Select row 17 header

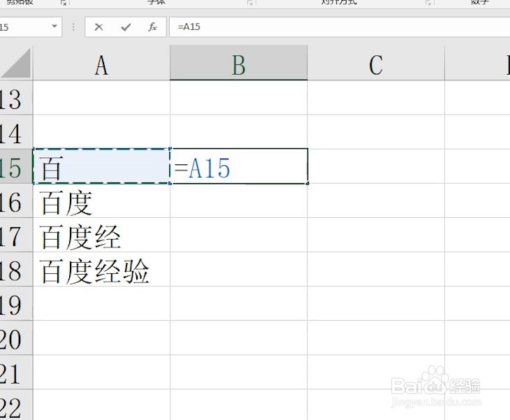coord(16,236)
